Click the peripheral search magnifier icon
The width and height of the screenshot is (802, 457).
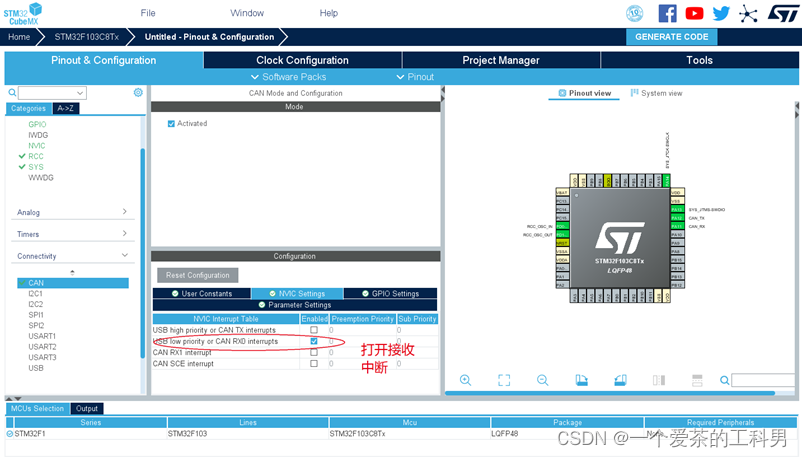pos(12,93)
